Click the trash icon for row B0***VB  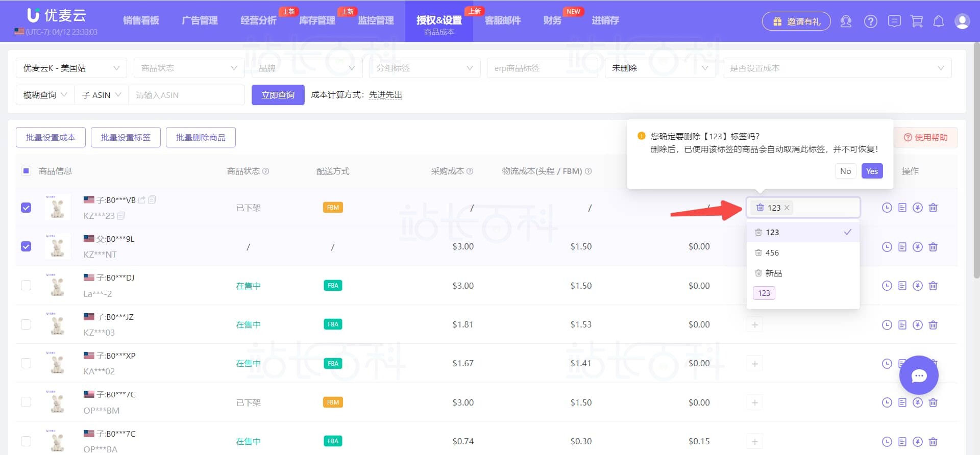pos(933,208)
